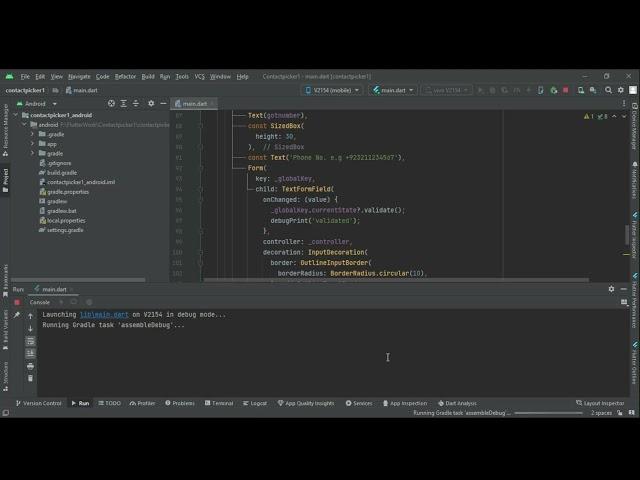Open the Profiler tool window
640x480 pixels.
click(142, 403)
